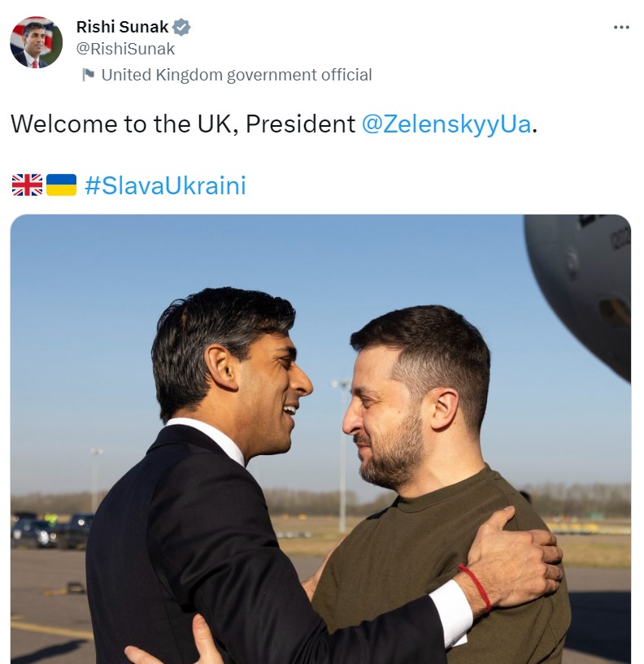Viewport: 644px width, 664px height.
Task: Click the Ukraine flag emoji
Action: pos(61,185)
